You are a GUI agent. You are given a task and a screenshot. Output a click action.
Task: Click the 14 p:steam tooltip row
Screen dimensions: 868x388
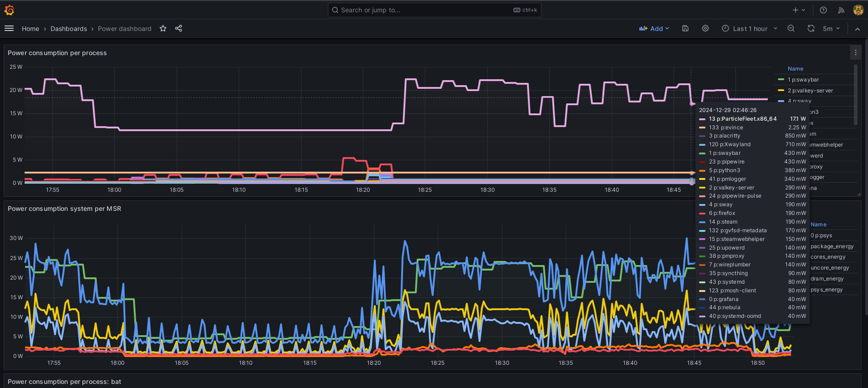click(752, 222)
